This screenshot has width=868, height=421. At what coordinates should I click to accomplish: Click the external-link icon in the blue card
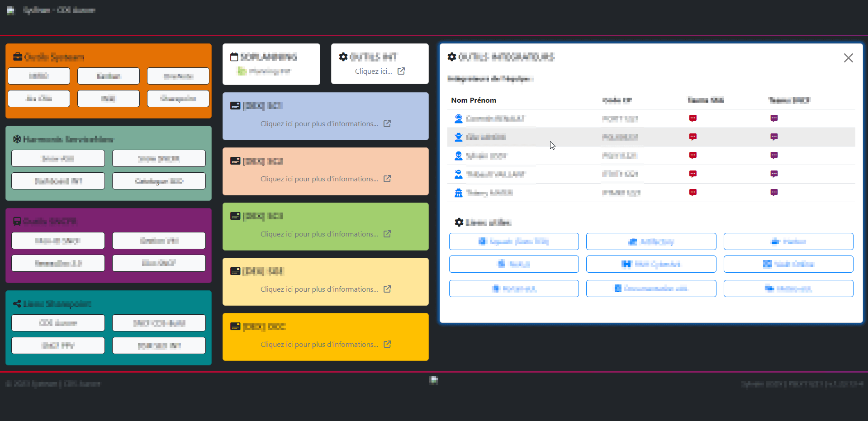click(387, 123)
